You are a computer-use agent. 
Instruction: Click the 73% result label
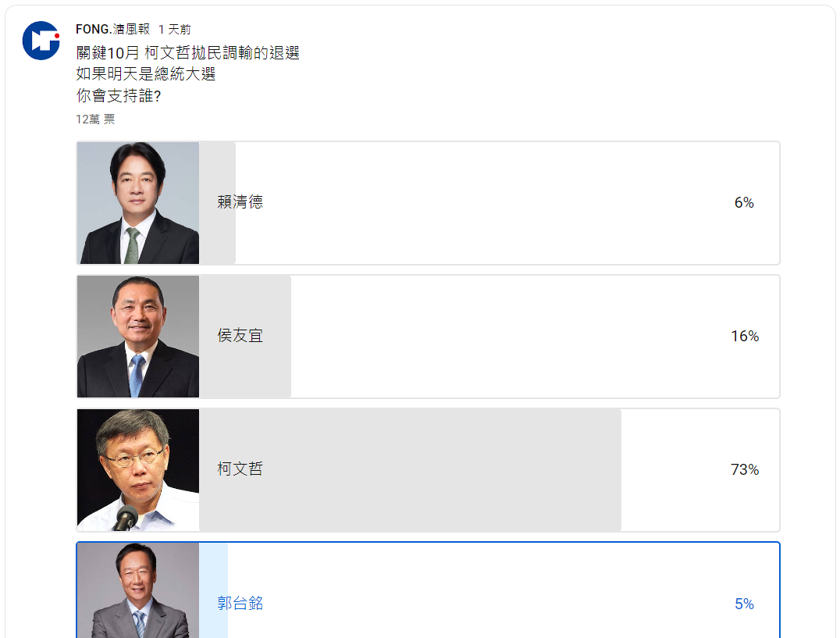click(744, 469)
